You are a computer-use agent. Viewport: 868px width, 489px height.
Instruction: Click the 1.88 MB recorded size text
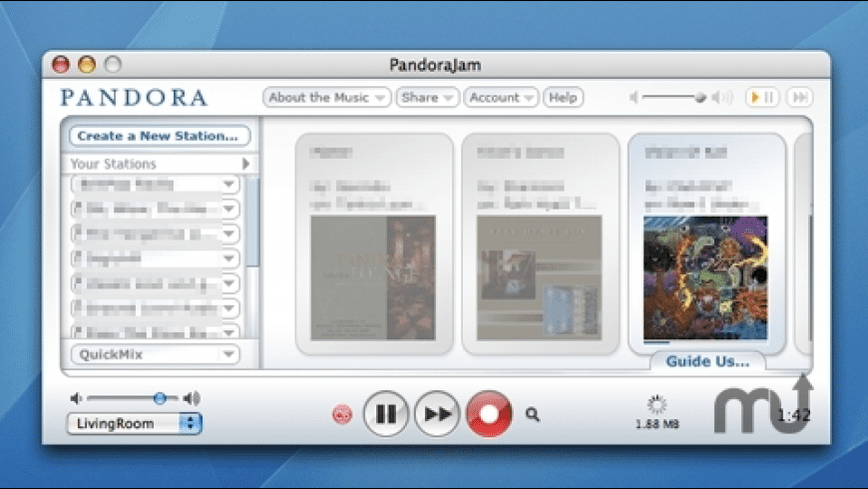657,424
